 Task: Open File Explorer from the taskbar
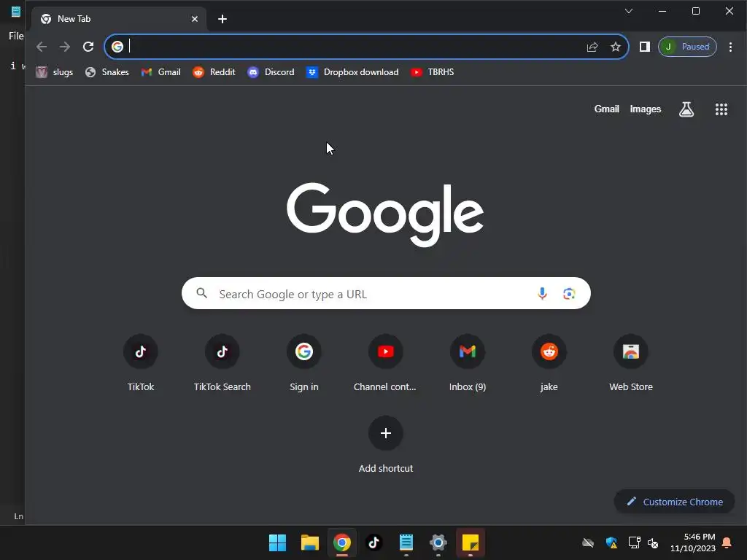(309, 542)
